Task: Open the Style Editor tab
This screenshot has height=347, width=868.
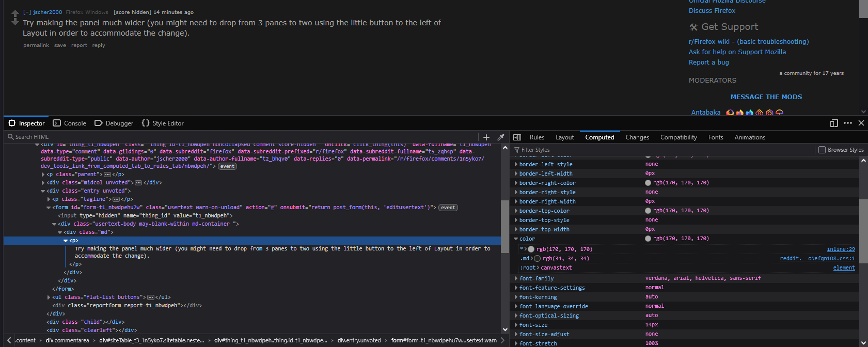Action: pyautogui.click(x=163, y=123)
